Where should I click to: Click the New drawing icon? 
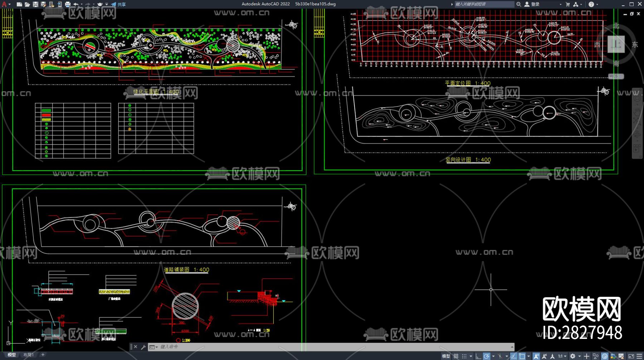(19, 4)
